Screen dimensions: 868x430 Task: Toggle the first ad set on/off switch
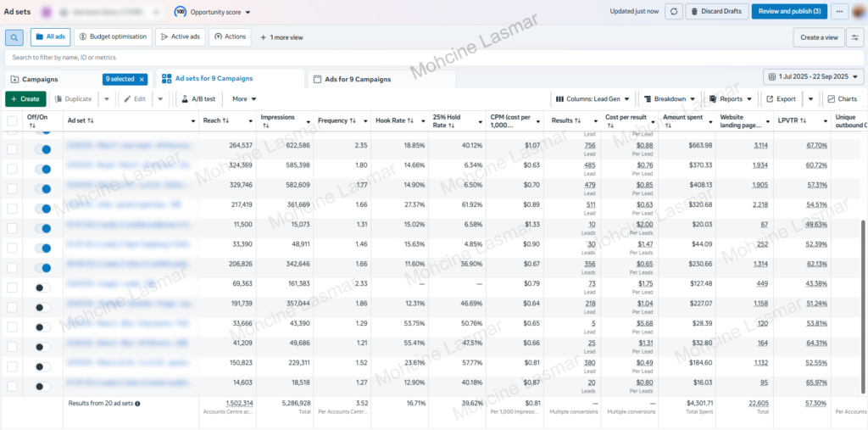point(41,148)
